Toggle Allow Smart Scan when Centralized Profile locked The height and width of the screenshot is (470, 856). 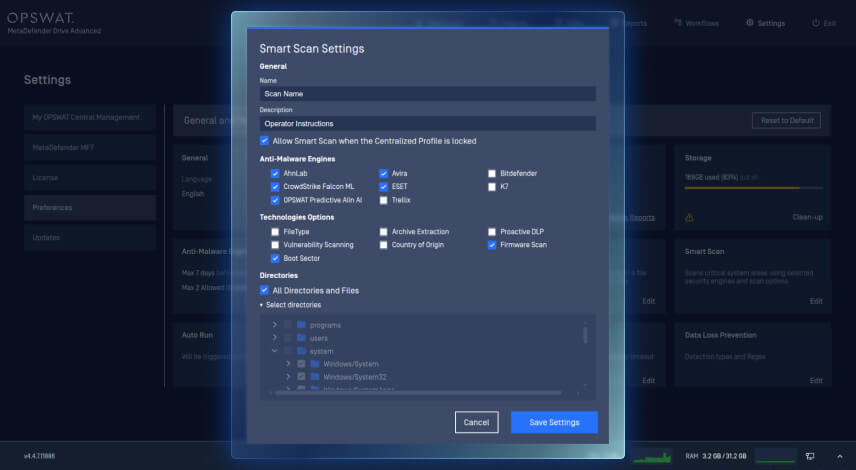click(264, 141)
